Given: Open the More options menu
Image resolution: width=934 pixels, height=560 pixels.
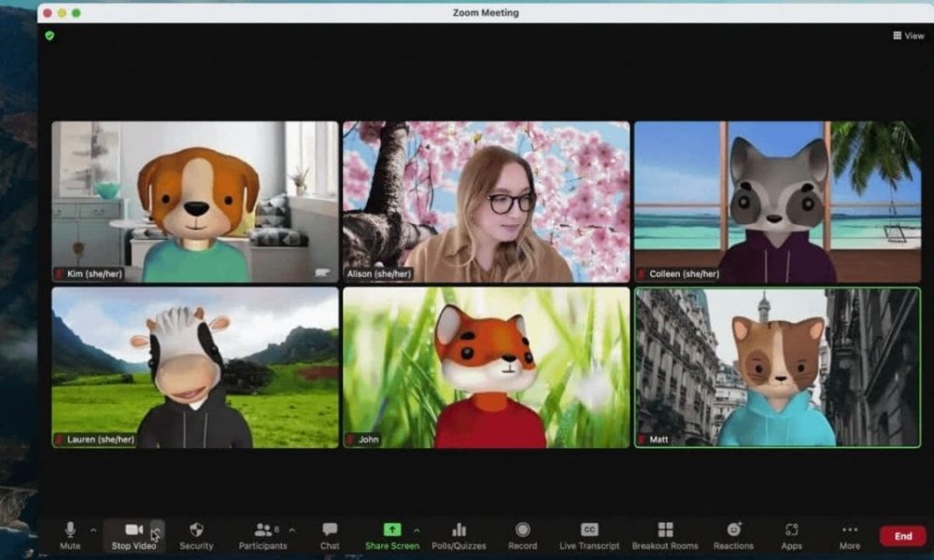Looking at the screenshot, I should [x=849, y=535].
